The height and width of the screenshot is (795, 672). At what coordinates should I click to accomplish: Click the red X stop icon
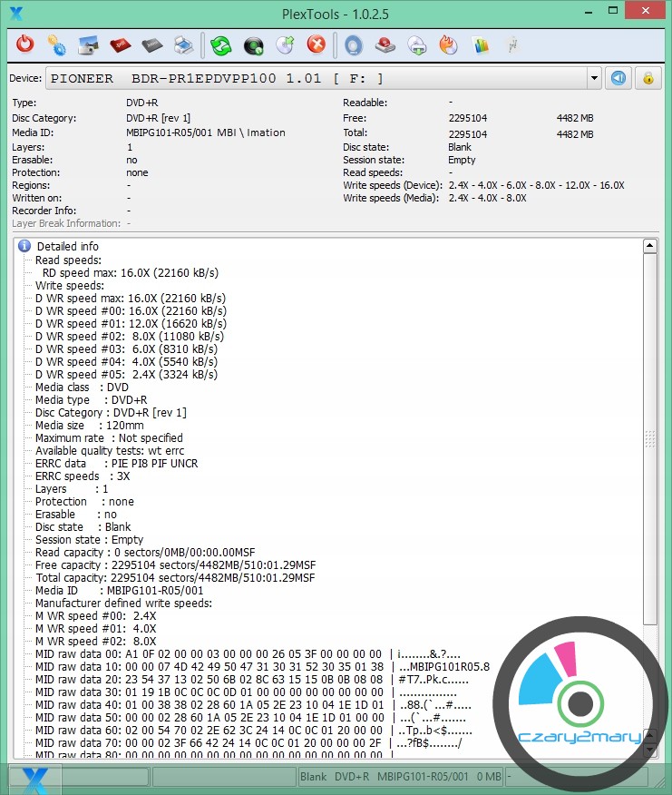coord(316,44)
